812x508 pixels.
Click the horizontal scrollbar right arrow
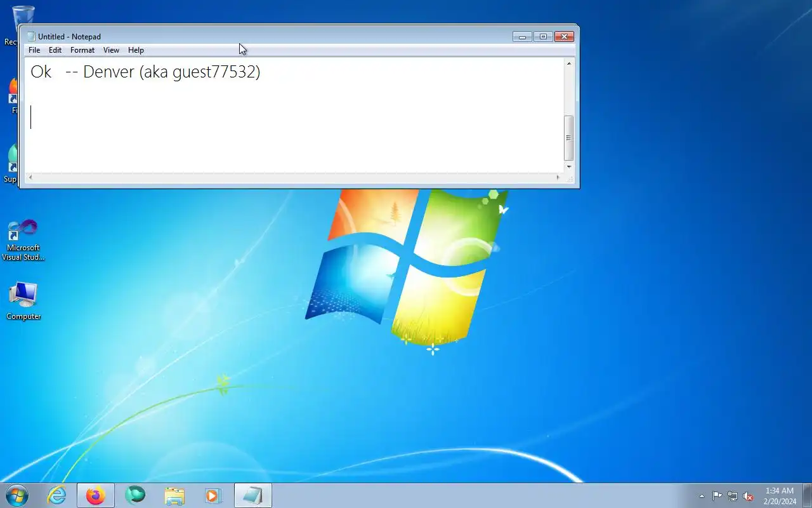coord(558,178)
